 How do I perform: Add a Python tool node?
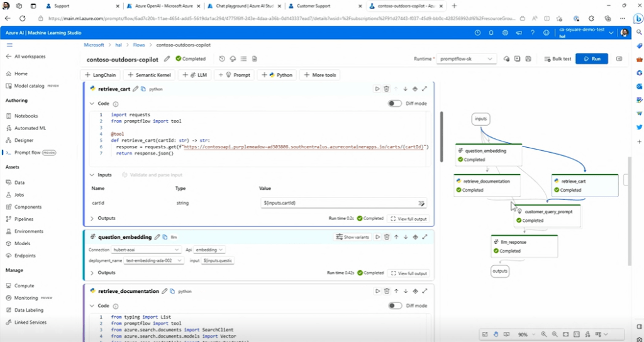(277, 75)
